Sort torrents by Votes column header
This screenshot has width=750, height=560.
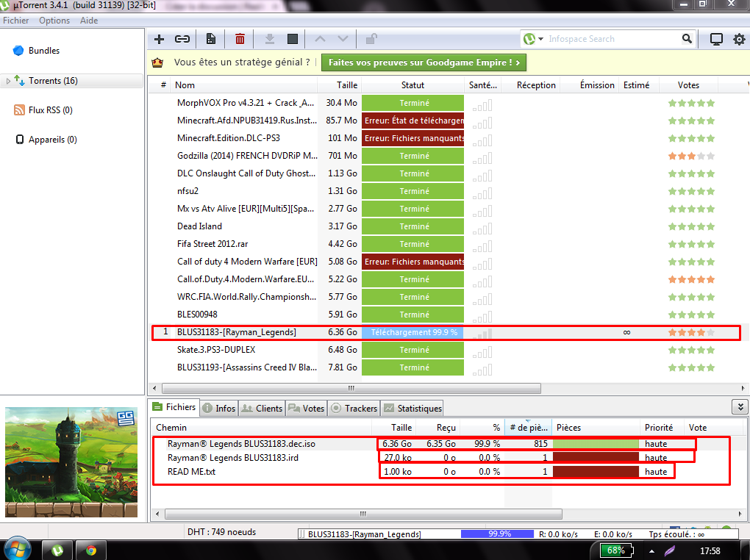tap(688, 85)
